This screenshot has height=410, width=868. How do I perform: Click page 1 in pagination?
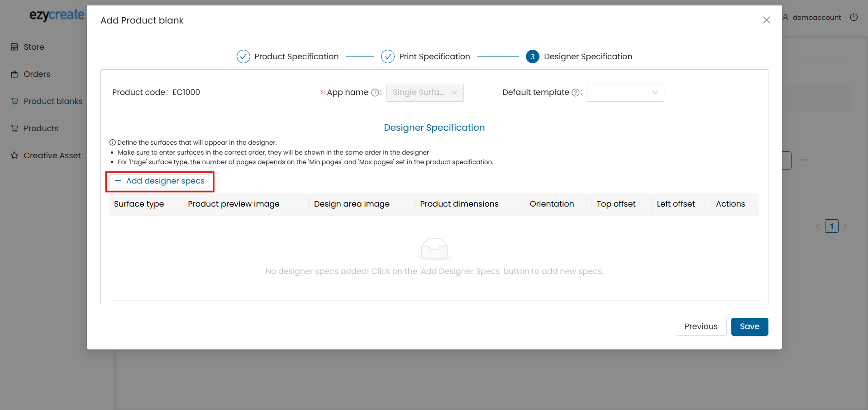831,226
